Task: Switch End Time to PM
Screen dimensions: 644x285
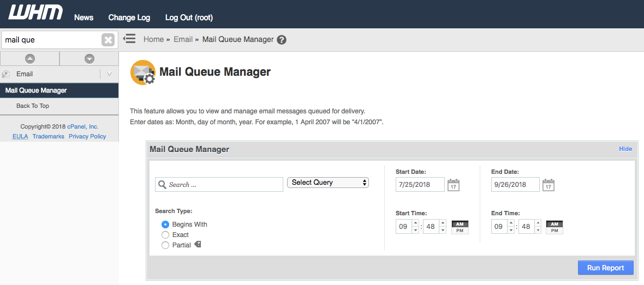Action: [x=554, y=231]
